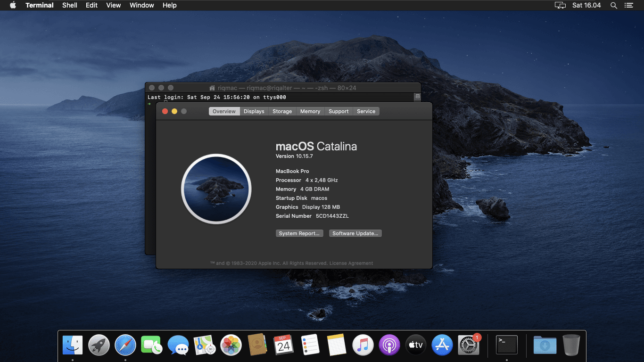Screen dimensions: 644x362
Task: Click the Terminal icon in the Dock
Action: [507, 346]
